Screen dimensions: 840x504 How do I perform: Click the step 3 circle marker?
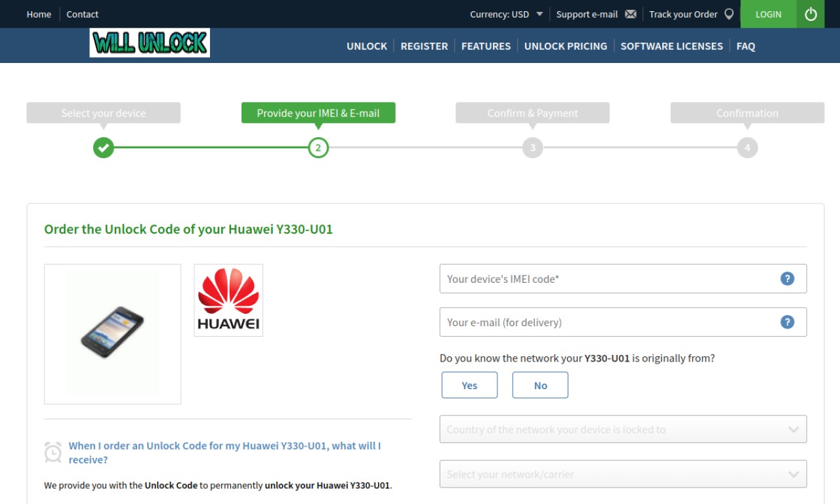(x=532, y=148)
